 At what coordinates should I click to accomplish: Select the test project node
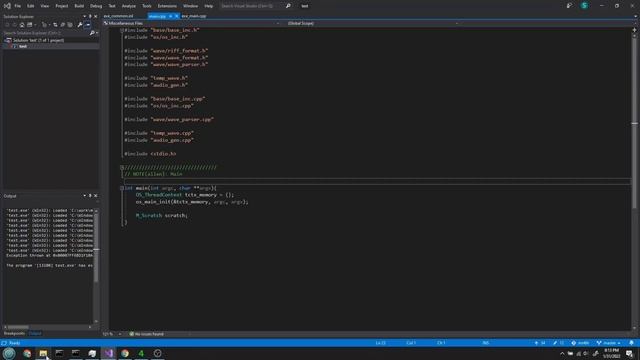[x=23, y=46]
